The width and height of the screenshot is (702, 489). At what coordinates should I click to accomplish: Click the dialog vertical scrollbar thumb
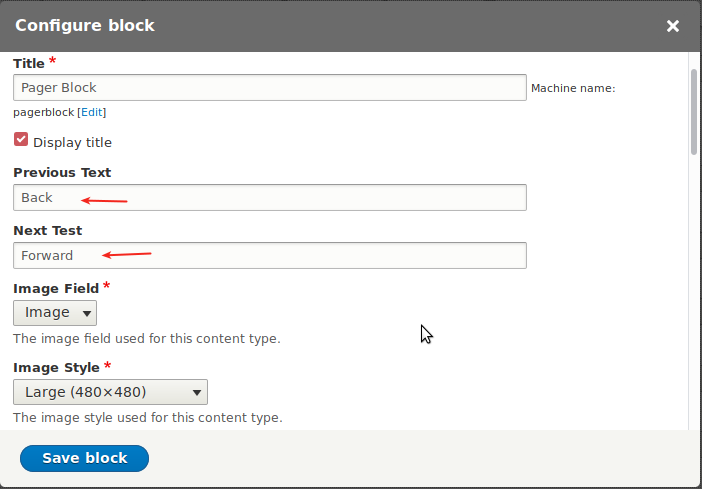point(694,112)
